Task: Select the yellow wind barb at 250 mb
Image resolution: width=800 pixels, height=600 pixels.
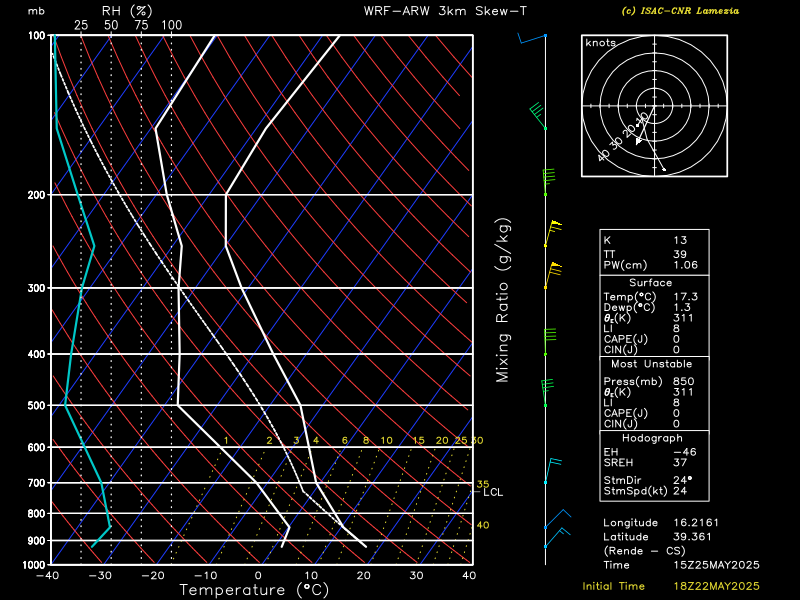Action: point(553,234)
